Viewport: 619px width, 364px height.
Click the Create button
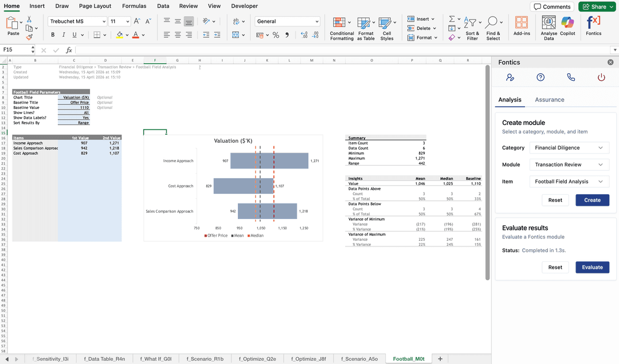point(592,200)
